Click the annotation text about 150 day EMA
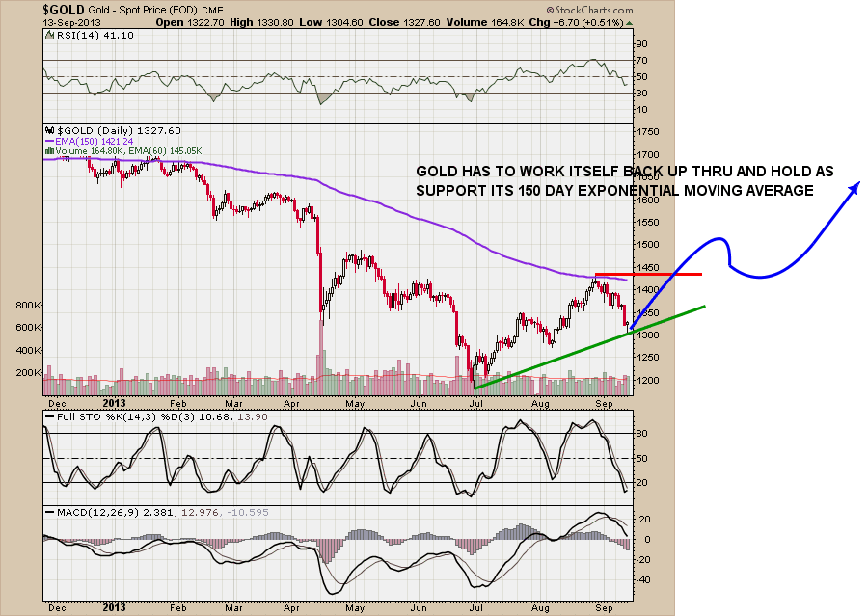868x616 pixels. tap(624, 180)
